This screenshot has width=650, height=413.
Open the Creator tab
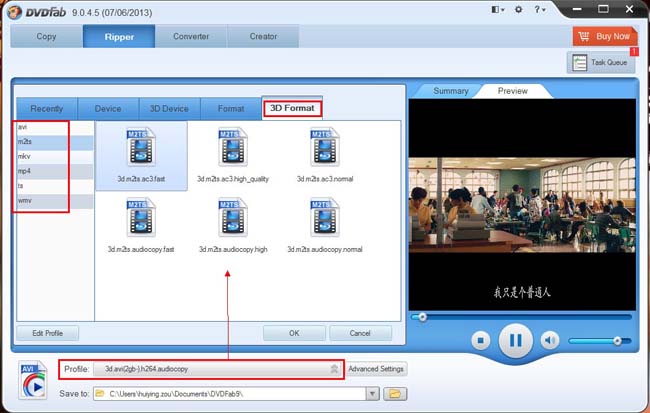(x=263, y=36)
